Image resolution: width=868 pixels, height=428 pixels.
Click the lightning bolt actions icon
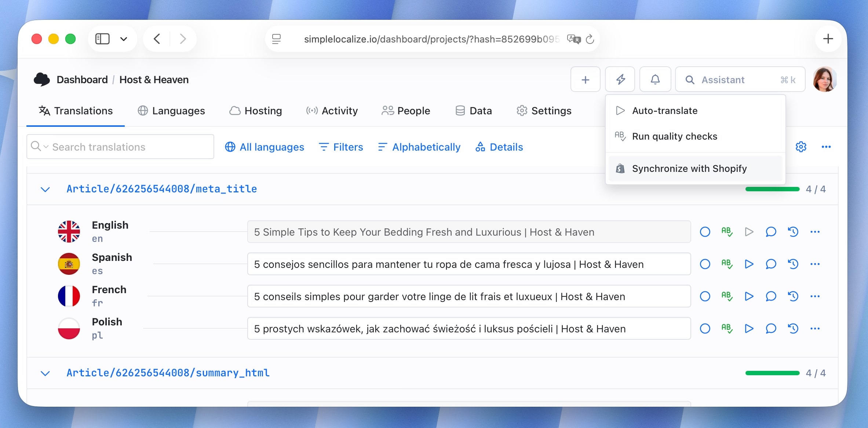620,80
